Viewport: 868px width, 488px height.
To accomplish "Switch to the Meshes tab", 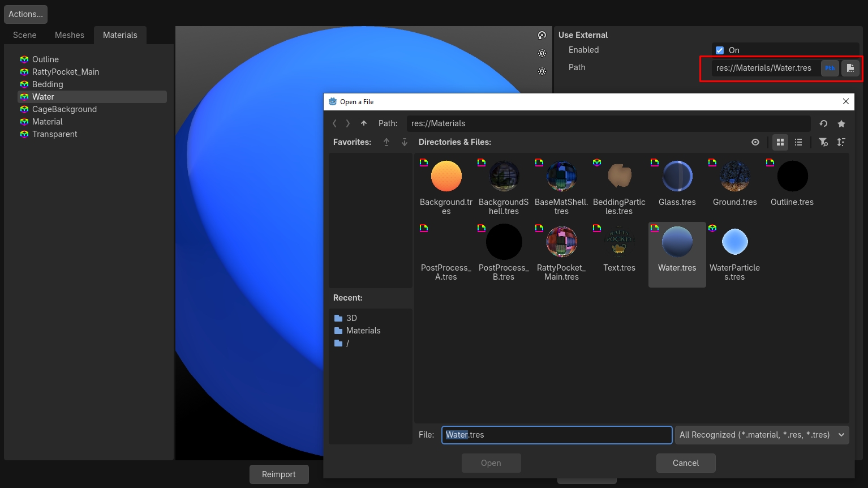I will (x=70, y=35).
